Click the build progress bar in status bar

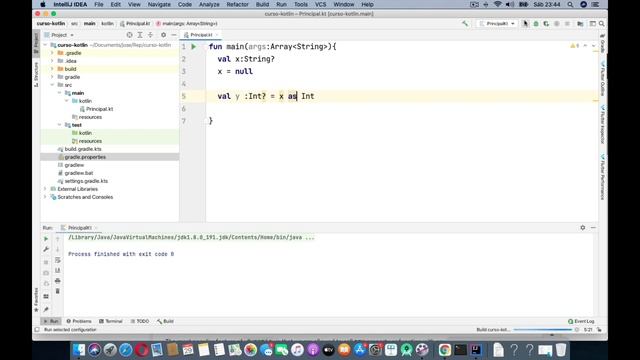pos(542,329)
